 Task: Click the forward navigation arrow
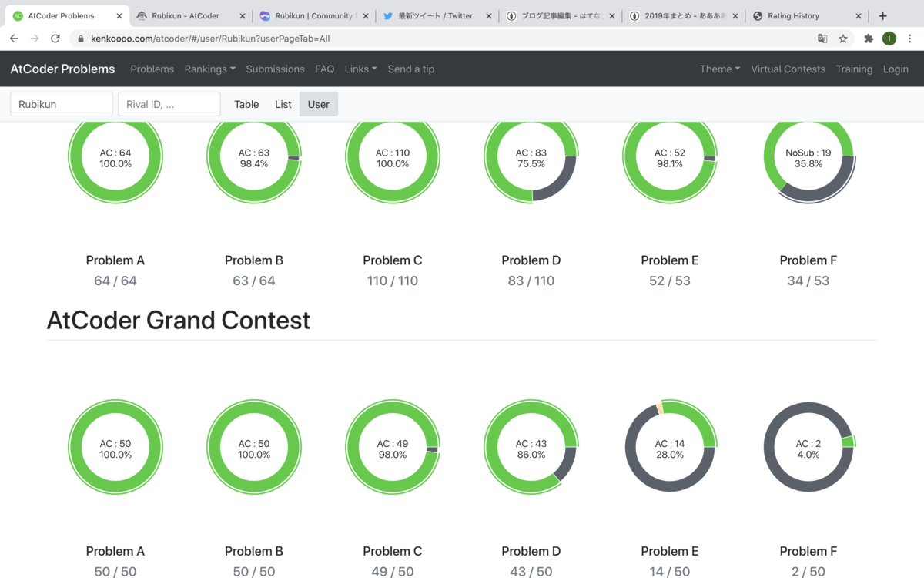tap(35, 39)
